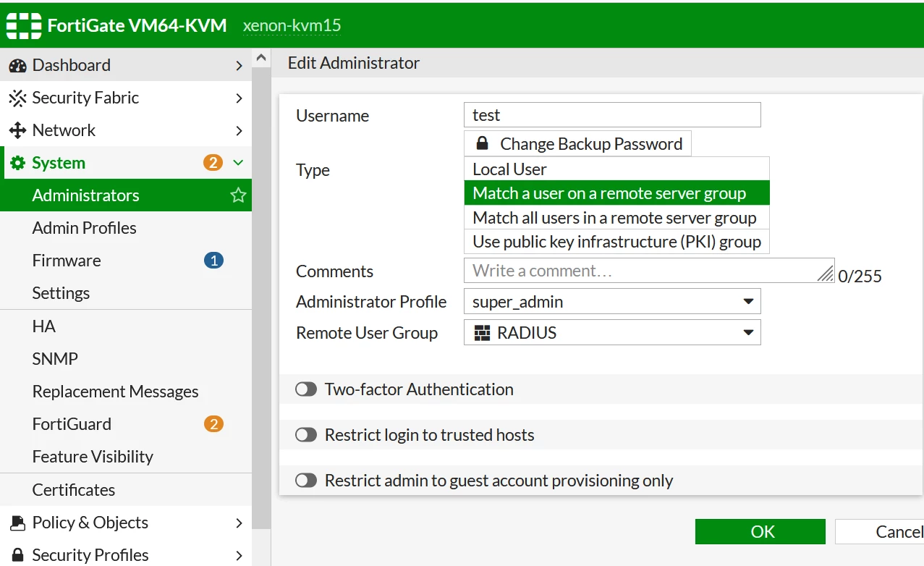Open the FortiGuard menu item
Screen dimensions: 924x566
(126, 424)
